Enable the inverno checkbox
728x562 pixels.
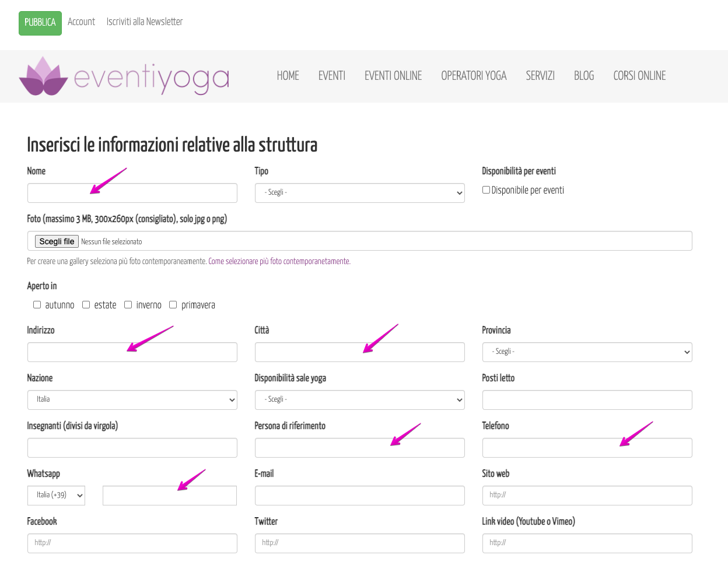(128, 305)
